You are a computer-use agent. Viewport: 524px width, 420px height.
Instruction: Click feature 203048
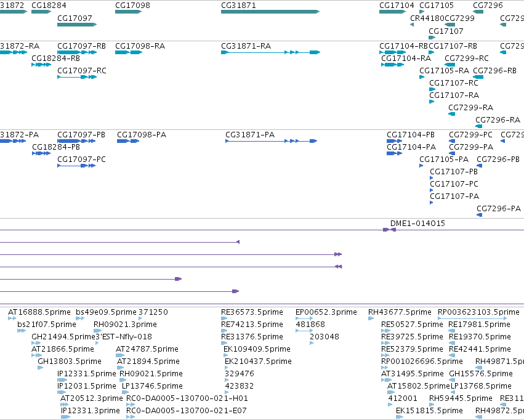click(x=312, y=343)
